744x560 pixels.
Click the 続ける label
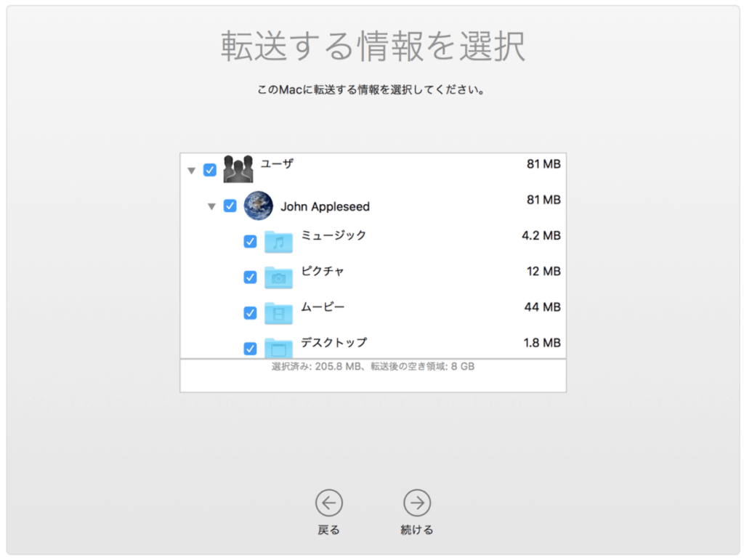(x=417, y=529)
